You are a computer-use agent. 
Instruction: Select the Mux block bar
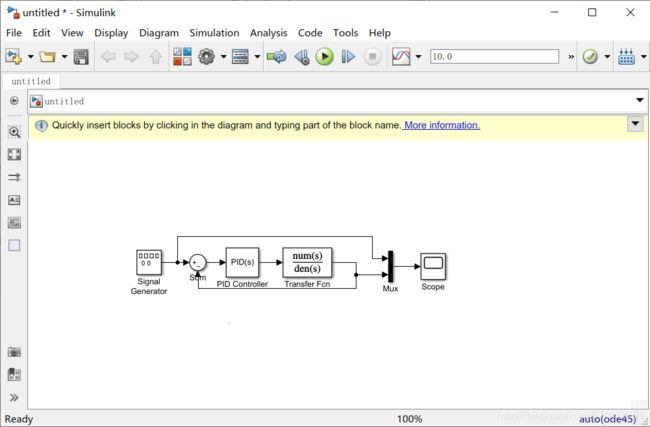coord(390,267)
